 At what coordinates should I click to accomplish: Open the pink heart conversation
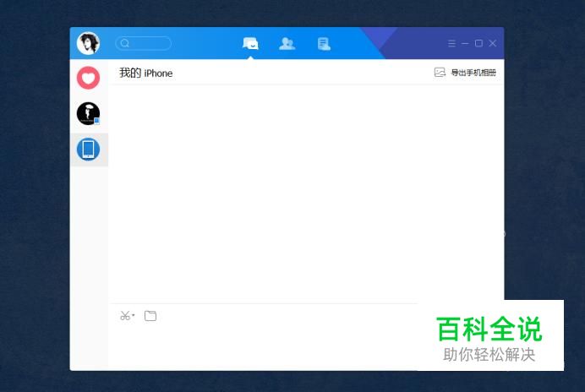point(89,78)
